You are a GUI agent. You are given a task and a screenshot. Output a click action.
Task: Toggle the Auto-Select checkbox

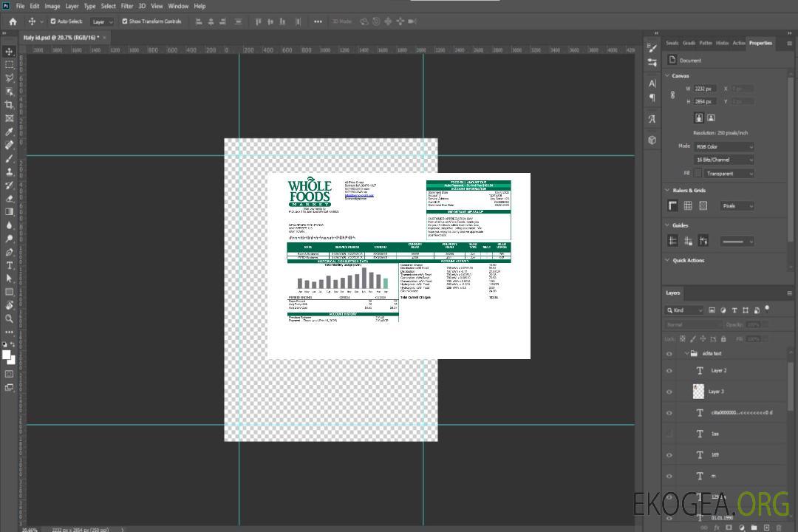[x=53, y=21]
